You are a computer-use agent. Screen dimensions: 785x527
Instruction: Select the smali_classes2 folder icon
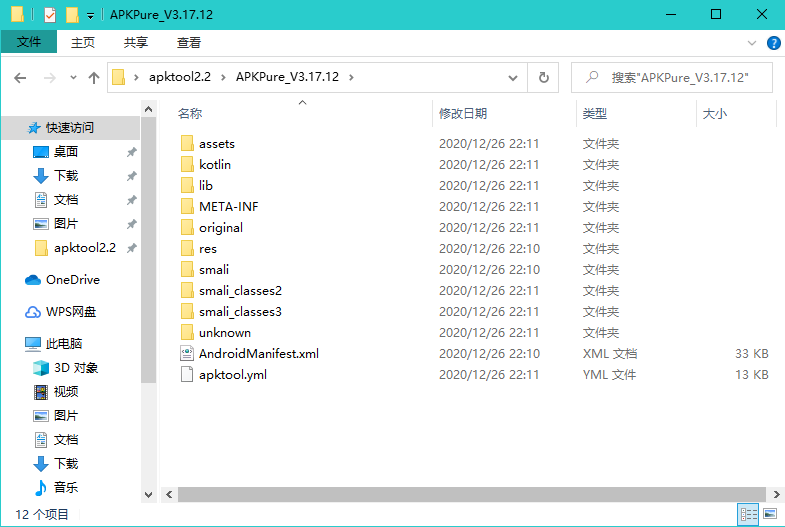pos(187,291)
